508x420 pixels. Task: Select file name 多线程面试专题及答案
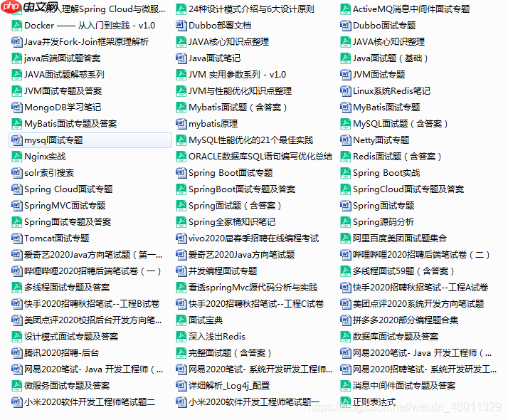(x=67, y=288)
